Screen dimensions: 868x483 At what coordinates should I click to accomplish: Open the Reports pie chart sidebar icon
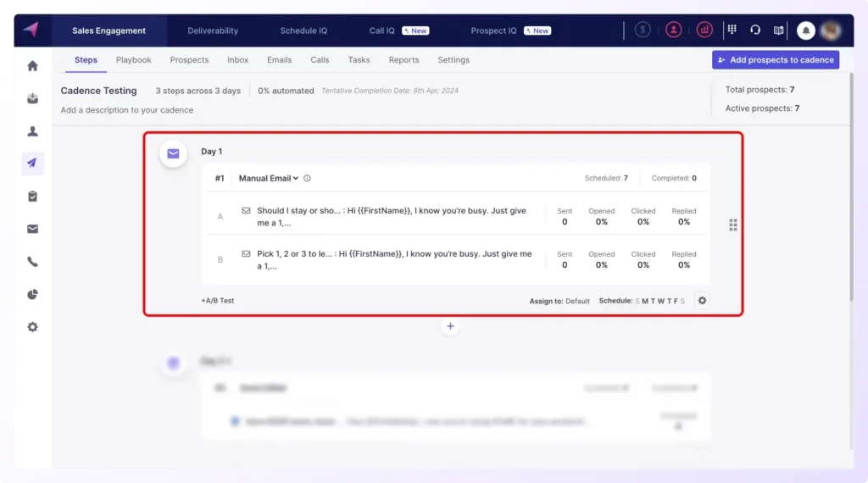tap(33, 294)
